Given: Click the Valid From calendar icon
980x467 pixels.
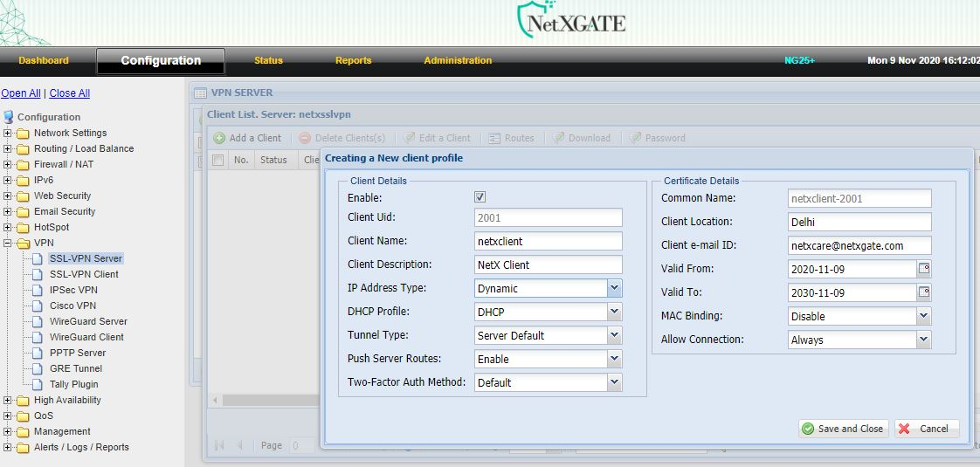Looking at the screenshot, I should pyautogui.click(x=924, y=269).
